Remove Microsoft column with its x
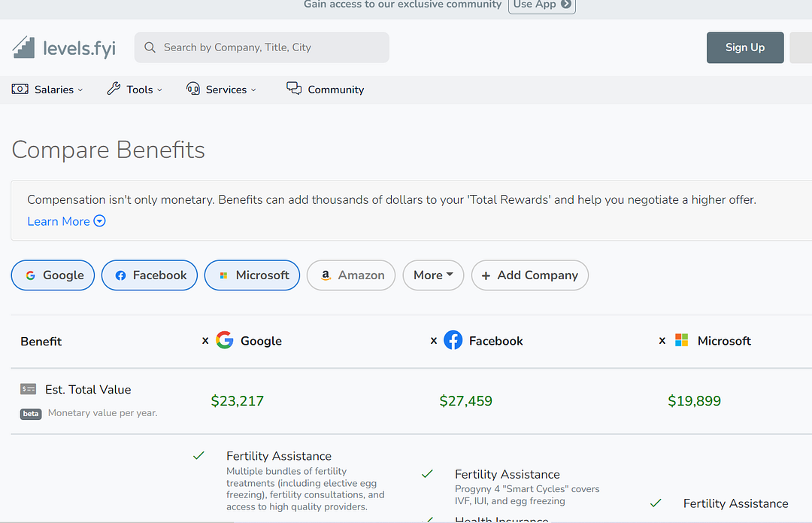The image size is (812, 523). pyautogui.click(x=662, y=341)
